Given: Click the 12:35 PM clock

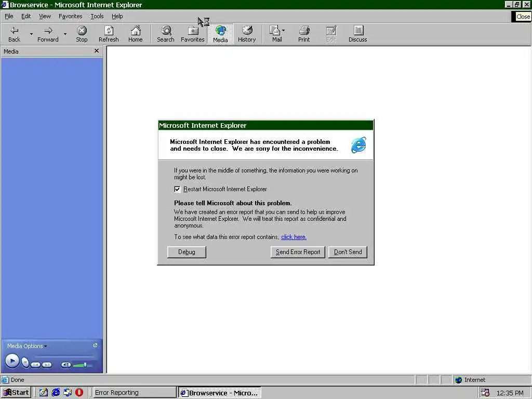Looking at the screenshot, I should (x=510, y=393).
